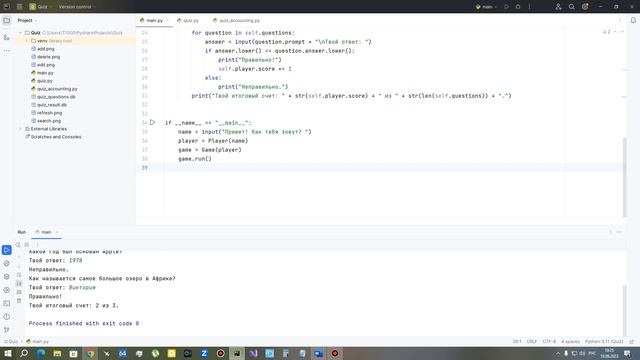Select delete.png in project tree
The image size is (640, 360).
tap(46, 57)
